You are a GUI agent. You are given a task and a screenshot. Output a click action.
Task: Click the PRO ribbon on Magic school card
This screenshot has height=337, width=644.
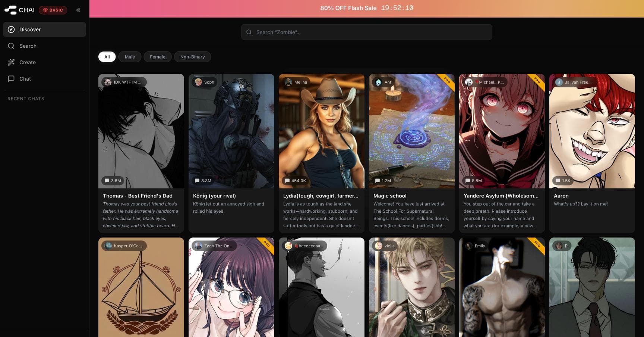click(x=446, y=81)
